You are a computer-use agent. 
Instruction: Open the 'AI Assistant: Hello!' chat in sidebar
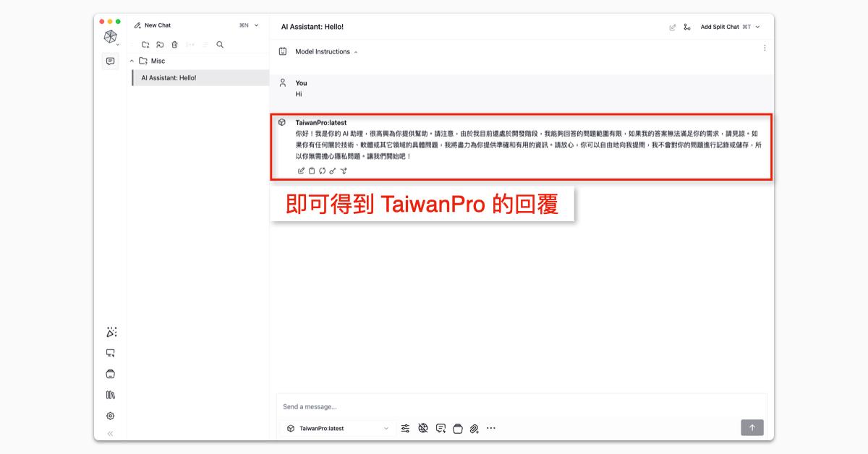(200, 78)
